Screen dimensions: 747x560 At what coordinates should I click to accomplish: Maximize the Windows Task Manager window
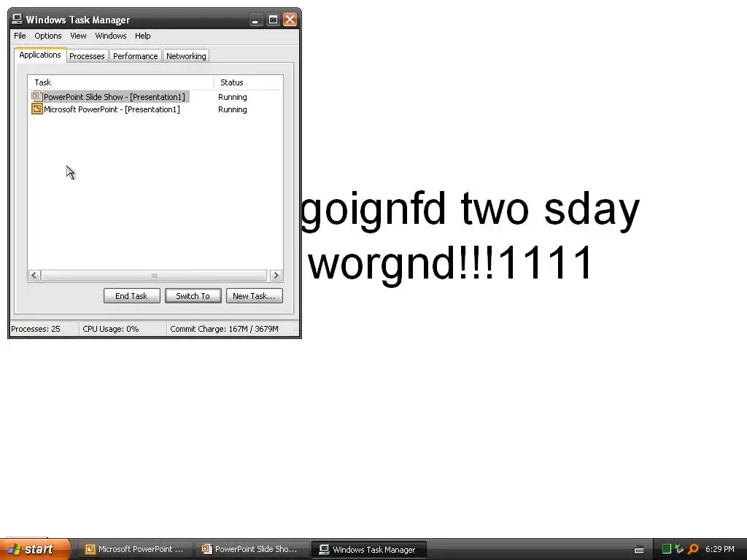[273, 20]
